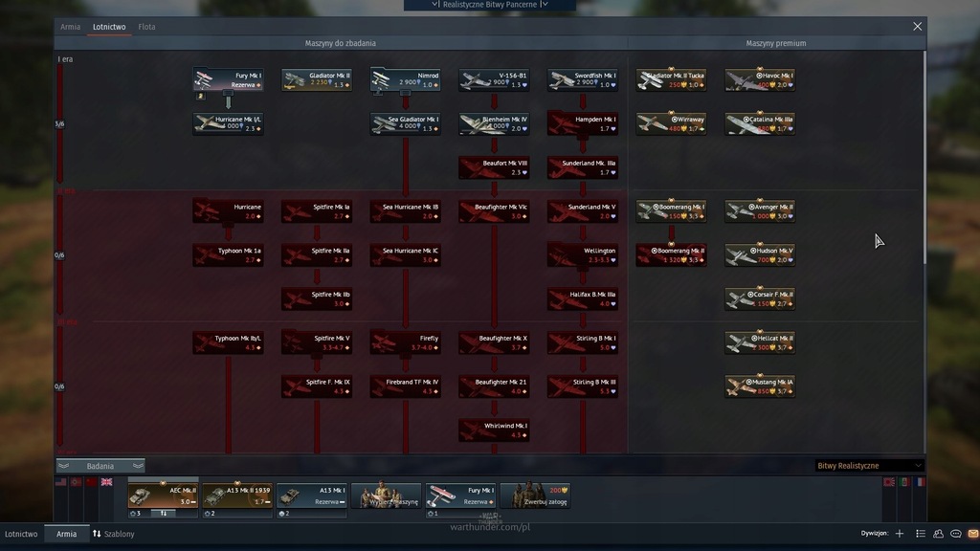Select the Japan flag in the nation bar
This screenshot has width=980, height=551.
[x=889, y=482]
